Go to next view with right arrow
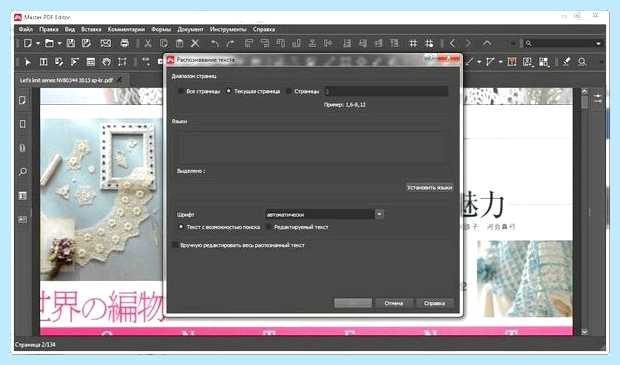Viewport: 620px width, 365px height. pos(468,43)
